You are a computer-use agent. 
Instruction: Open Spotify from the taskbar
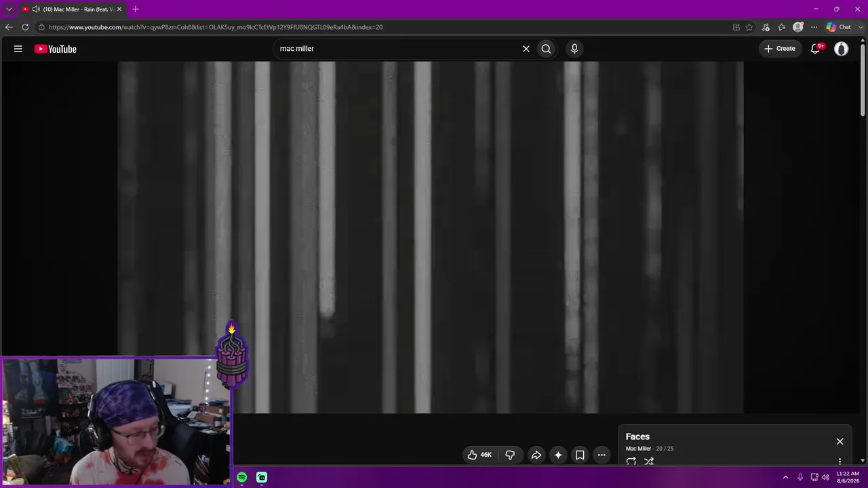click(x=242, y=477)
